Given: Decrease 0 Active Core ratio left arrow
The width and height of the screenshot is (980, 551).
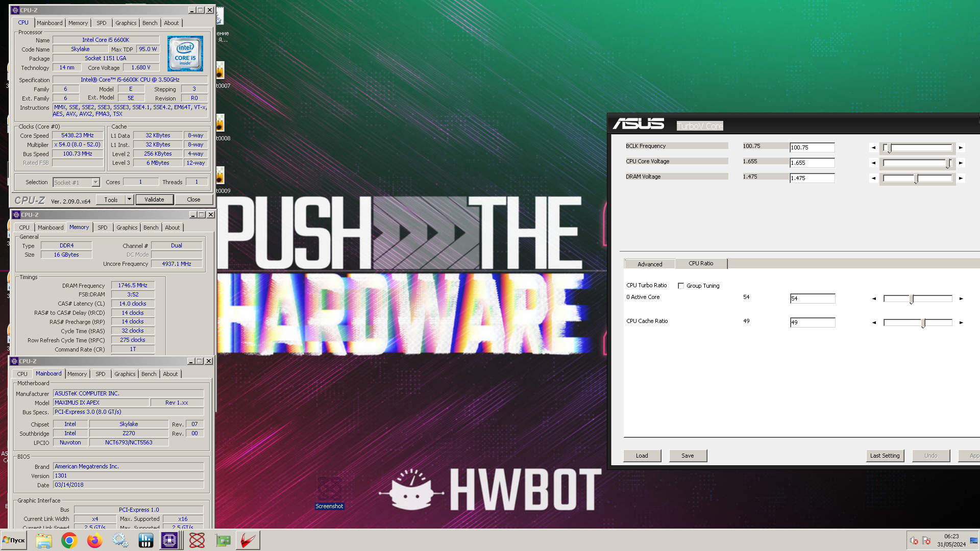Looking at the screenshot, I should (x=874, y=299).
